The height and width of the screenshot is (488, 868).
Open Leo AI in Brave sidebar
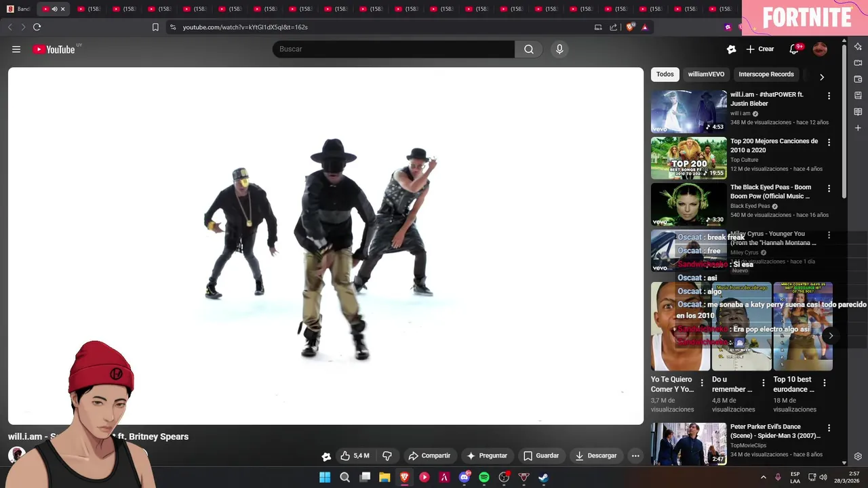[858, 46]
